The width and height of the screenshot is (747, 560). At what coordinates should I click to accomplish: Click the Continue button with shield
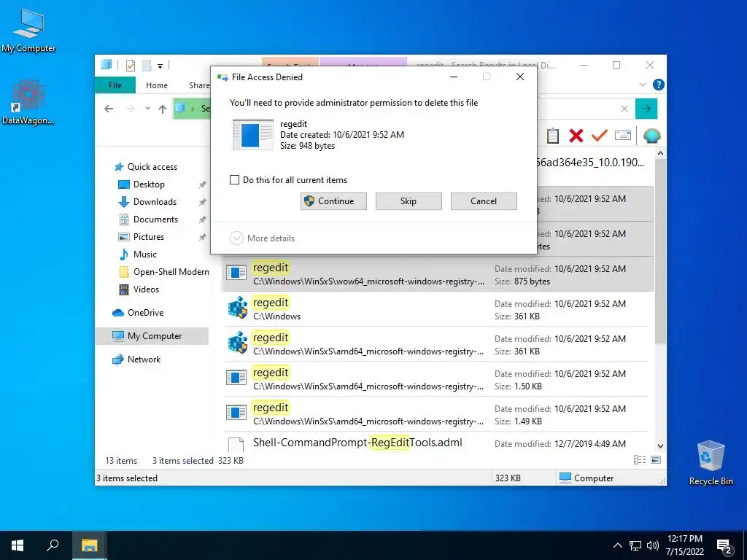coord(333,201)
